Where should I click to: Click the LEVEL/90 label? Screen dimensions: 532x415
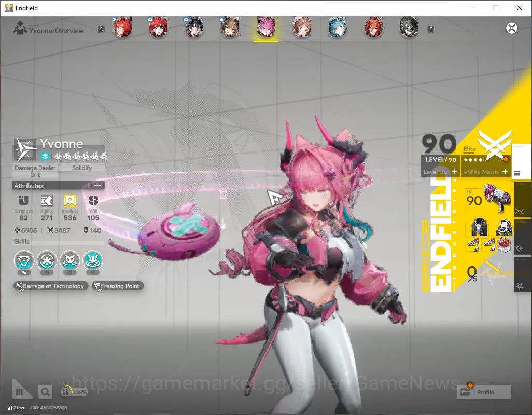click(441, 159)
